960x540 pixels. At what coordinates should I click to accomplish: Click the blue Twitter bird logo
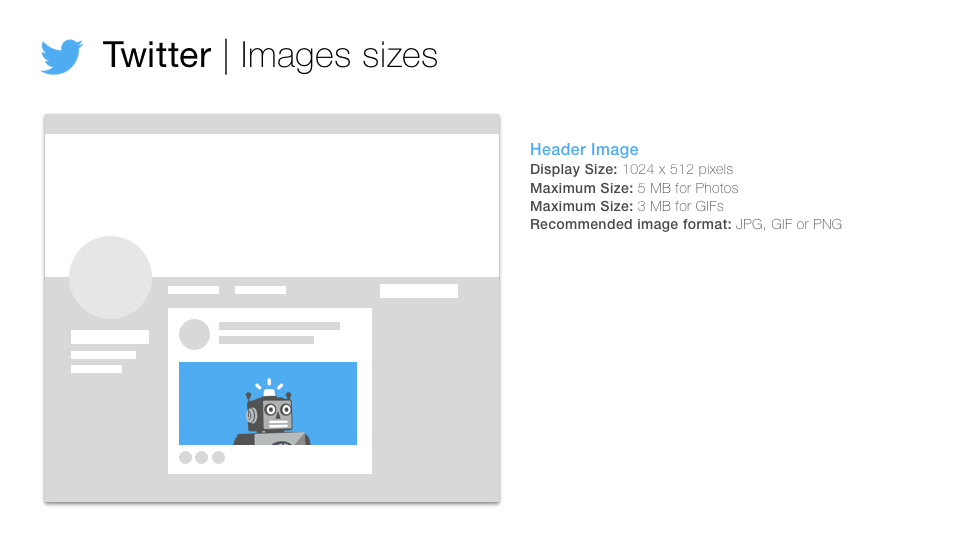(62, 56)
